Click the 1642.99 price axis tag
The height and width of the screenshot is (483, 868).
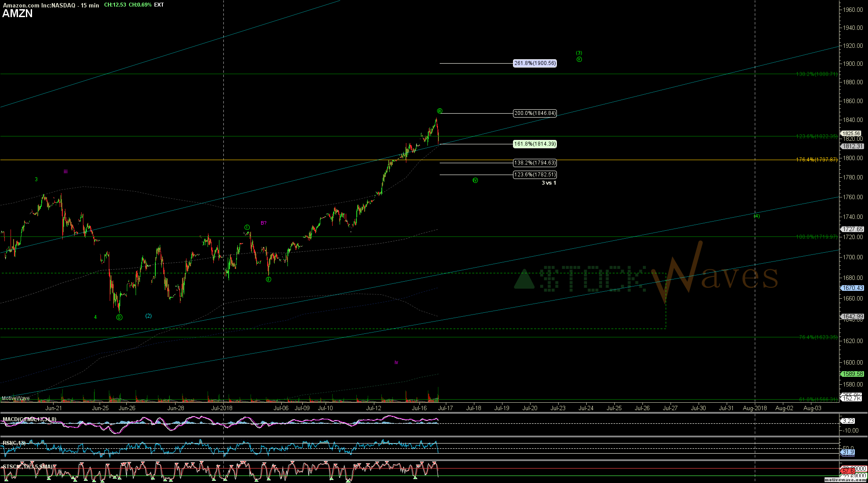pyautogui.click(x=851, y=316)
